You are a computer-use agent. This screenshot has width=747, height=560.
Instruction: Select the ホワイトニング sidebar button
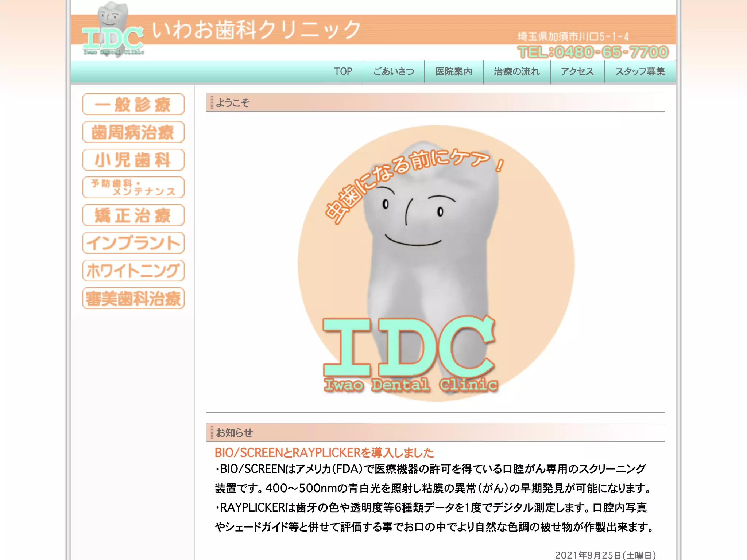tap(133, 271)
